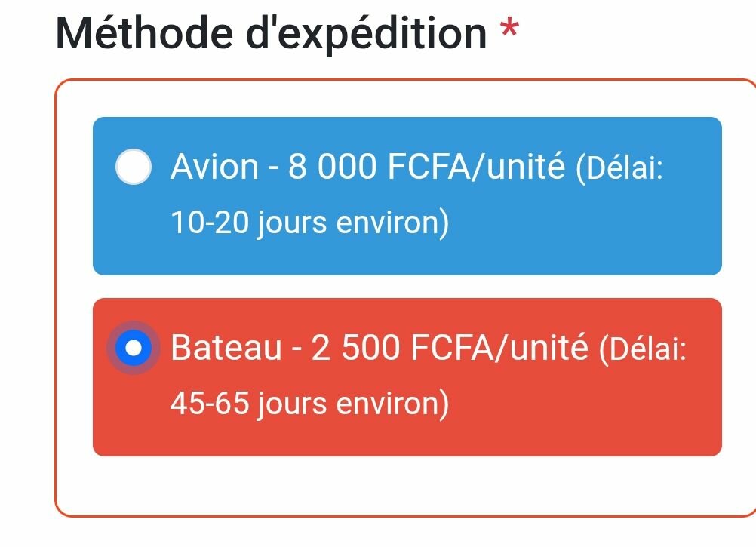Click the "Méthode d'expédition" heading

point(271,34)
